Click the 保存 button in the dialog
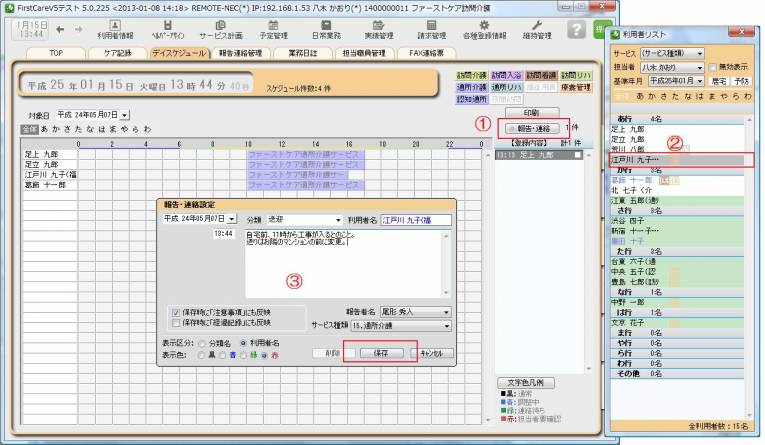Screen dimensions: 765x445 [x=379, y=353]
